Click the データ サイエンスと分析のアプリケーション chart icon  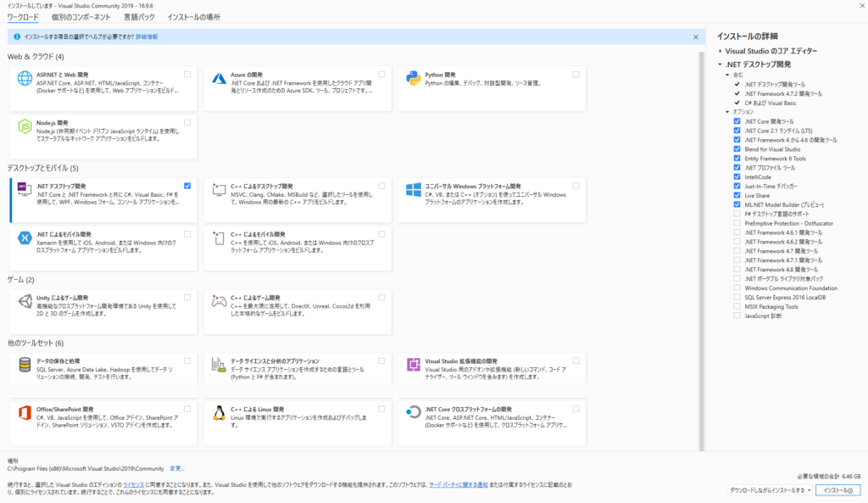coord(220,365)
